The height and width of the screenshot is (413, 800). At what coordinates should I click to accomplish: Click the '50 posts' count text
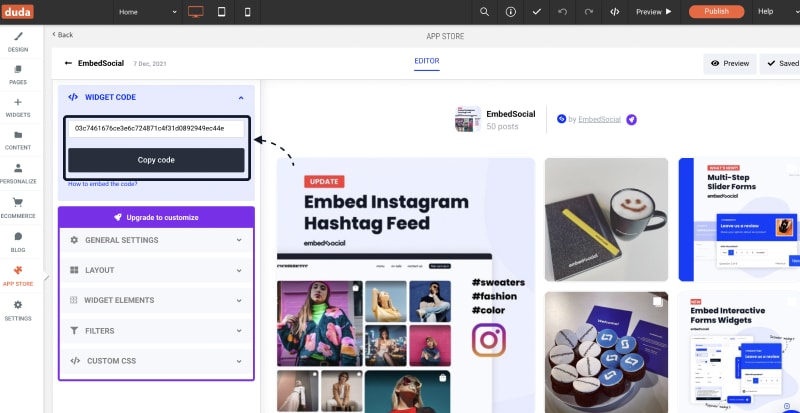[502, 126]
